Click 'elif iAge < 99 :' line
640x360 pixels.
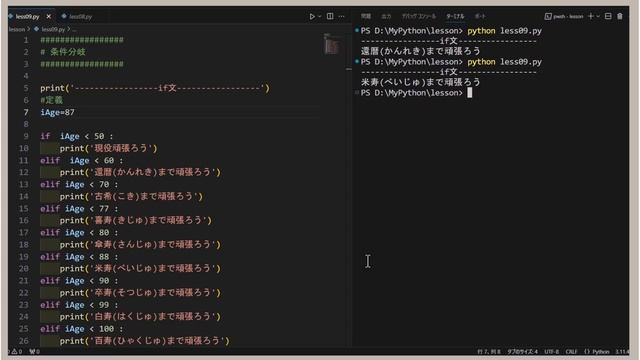79,305
